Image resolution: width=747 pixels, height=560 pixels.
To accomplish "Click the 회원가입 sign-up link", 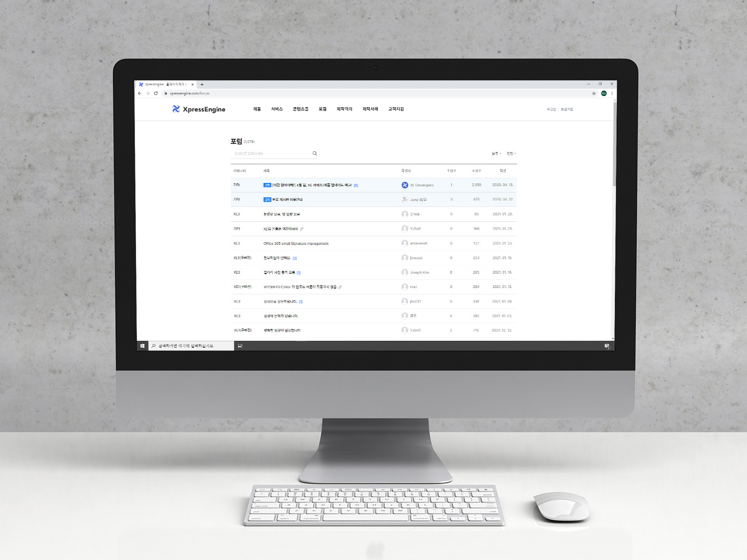I will (x=567, y=109).
